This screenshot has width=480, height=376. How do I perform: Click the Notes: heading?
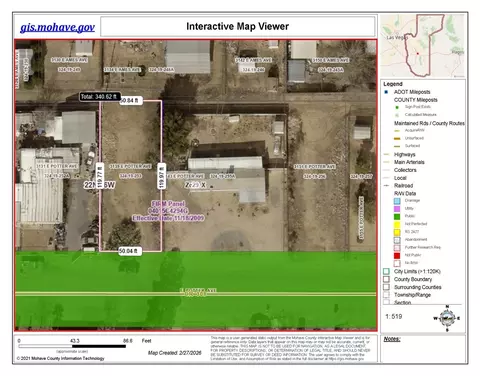point(392,339)
